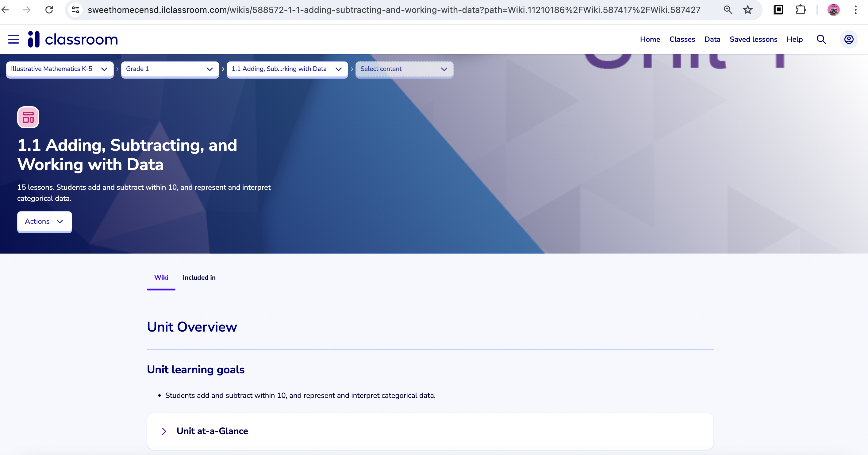Switch to the Included in tab
The image size is (868, 455).
point(199,278)
